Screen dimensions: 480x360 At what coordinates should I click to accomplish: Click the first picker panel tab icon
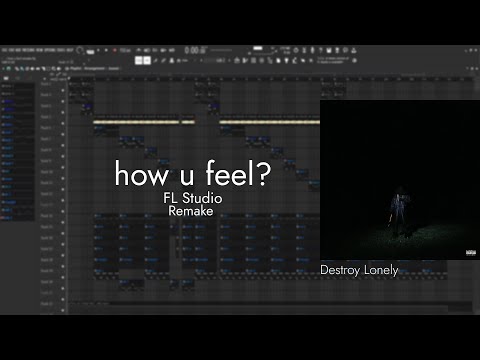pos(6,78)
